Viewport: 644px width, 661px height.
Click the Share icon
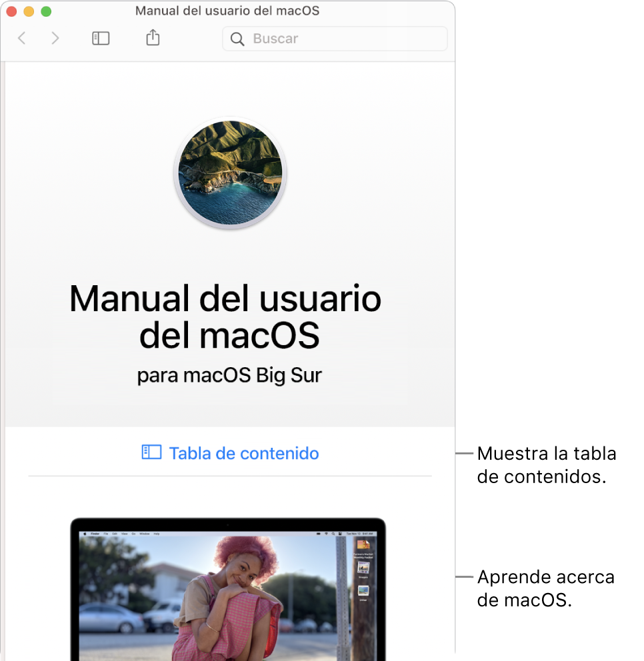pos(152,38)
